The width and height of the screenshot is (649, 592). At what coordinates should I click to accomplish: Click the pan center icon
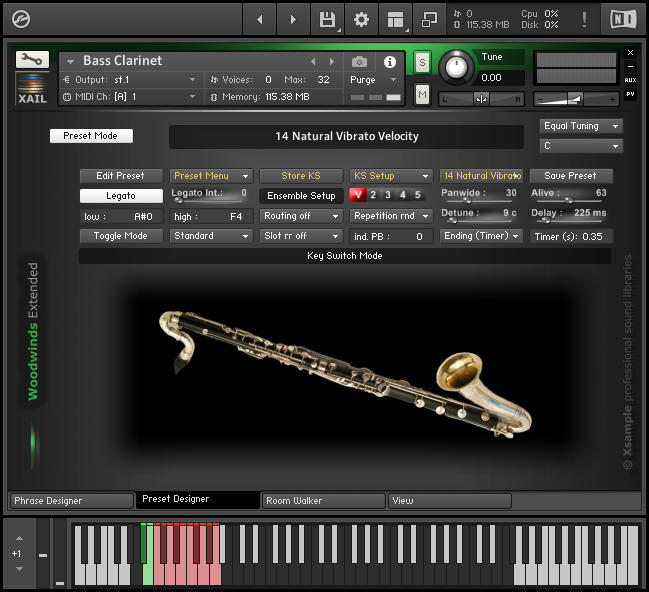(481, 99)
